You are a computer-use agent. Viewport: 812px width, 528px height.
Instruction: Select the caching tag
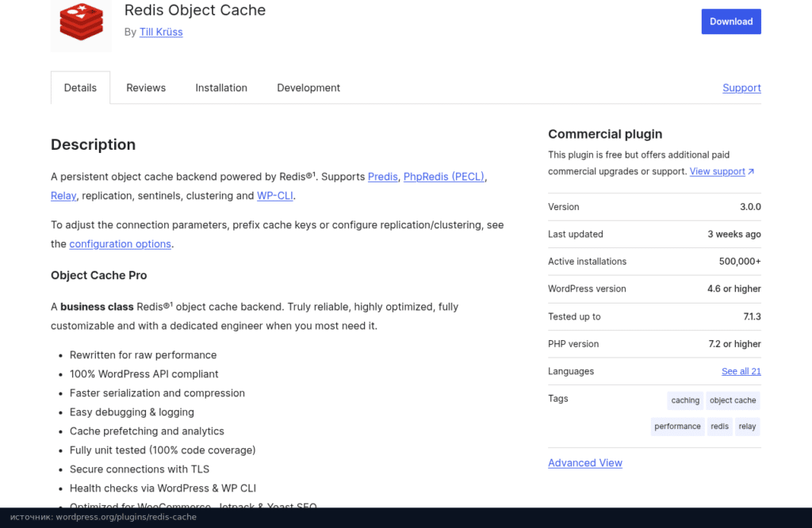[685, 400]
